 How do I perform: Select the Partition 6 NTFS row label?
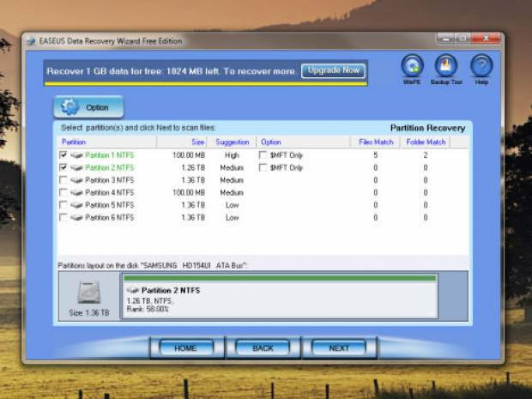coord(110,217)
